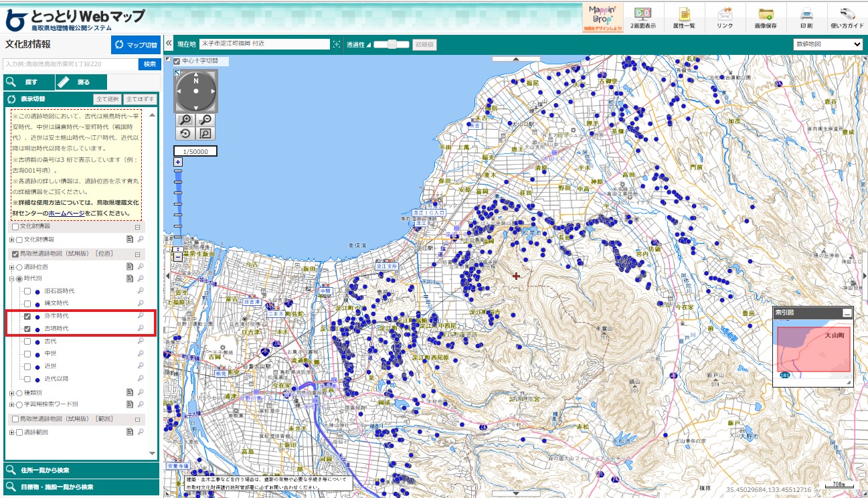Click the 全てはずす button
Image resolution: width=868 pixels, height=498 pixels.
point(139,99)
